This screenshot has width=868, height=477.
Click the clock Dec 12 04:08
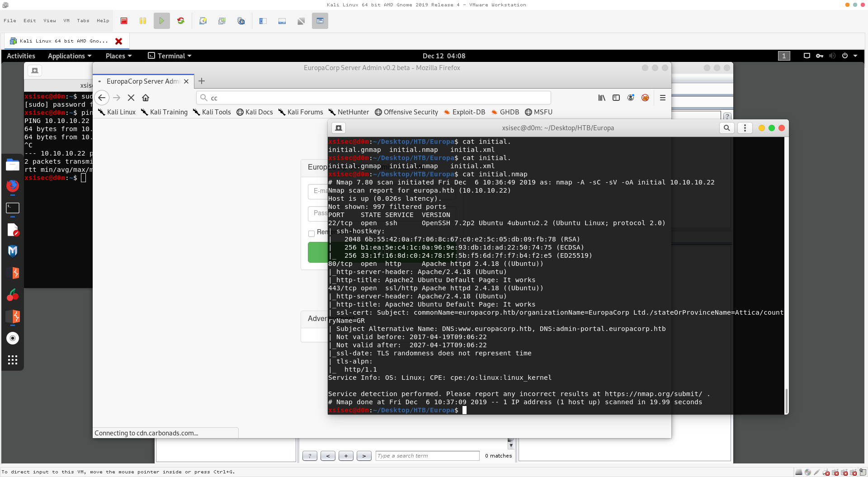(444, 56)
